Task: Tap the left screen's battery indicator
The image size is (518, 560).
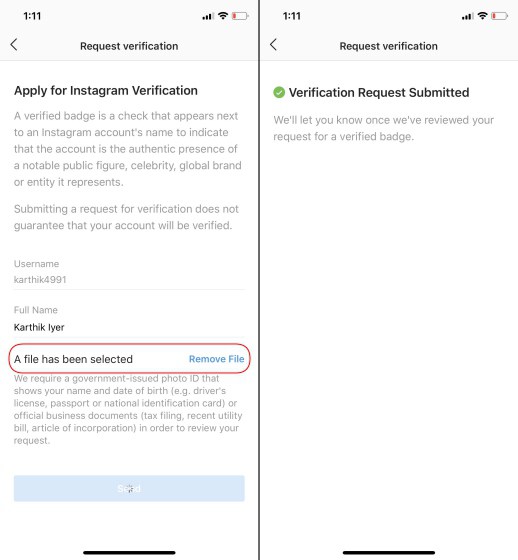Action: [240, 16]
